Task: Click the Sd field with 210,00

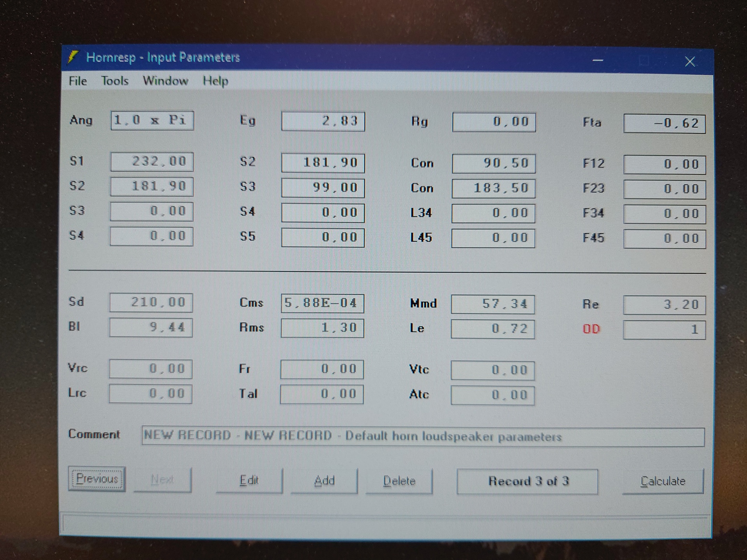Action: pos(151,302)
